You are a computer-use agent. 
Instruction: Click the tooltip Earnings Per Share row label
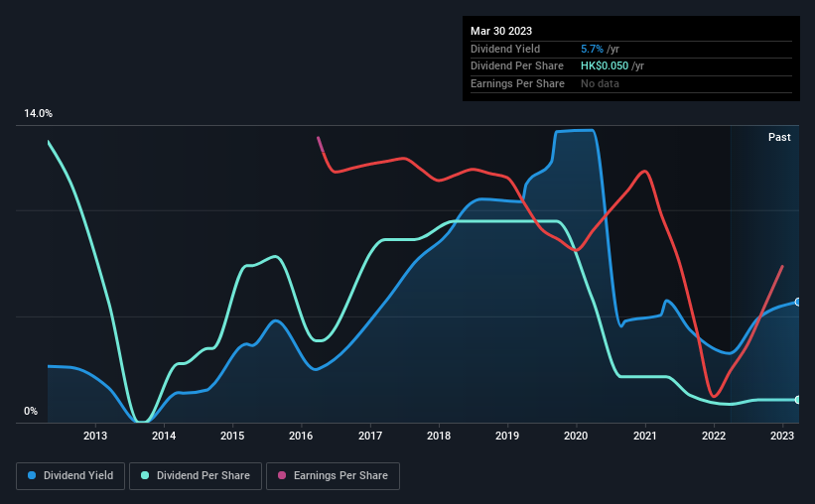[x=518, y=83]
